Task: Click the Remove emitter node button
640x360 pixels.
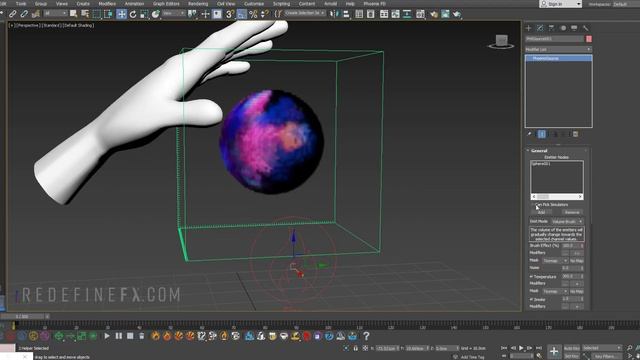Action: [571, 212]
